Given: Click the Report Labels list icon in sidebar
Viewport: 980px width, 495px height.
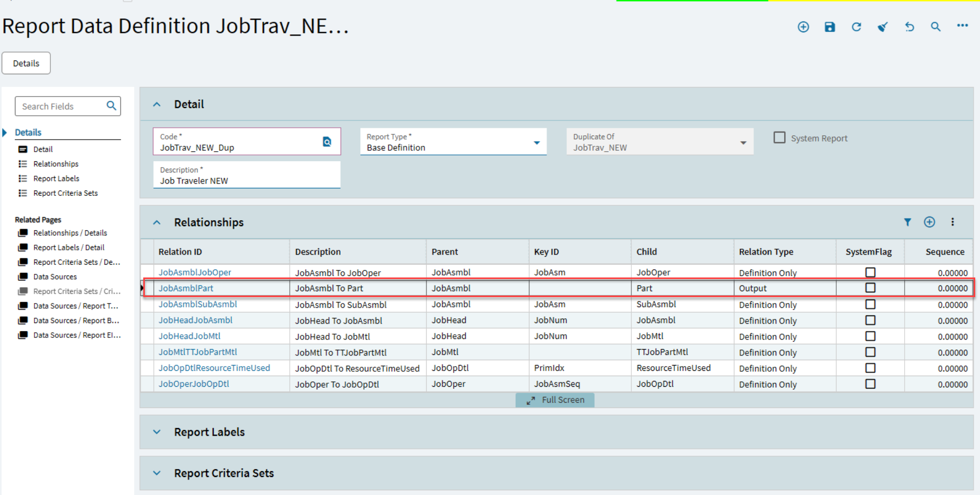Looking at the screenshot, I should click(23, 179).
